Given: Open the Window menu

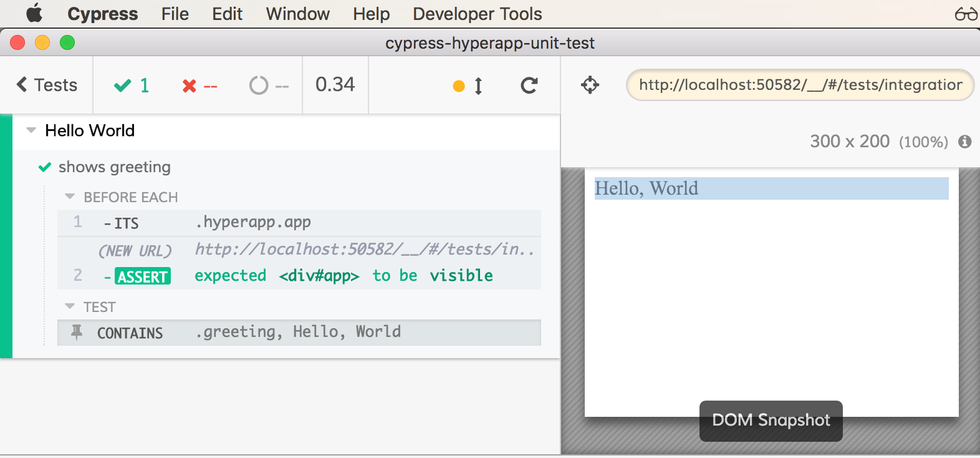Looking at the screenshot, I should point(298,14).
